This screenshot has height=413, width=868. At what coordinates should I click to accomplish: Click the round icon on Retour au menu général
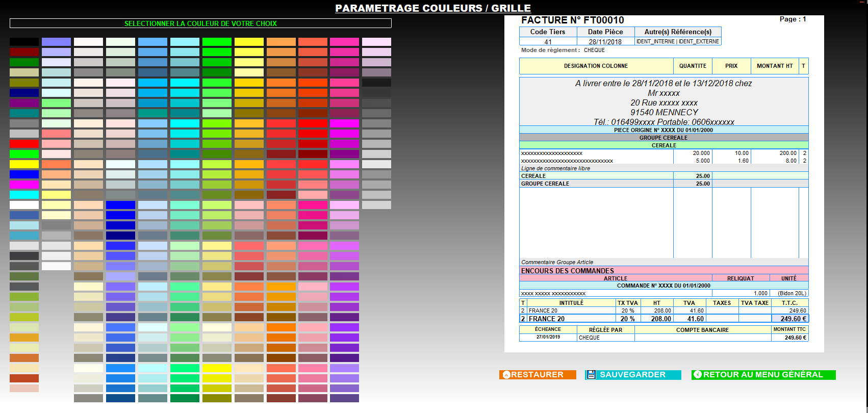698,375
